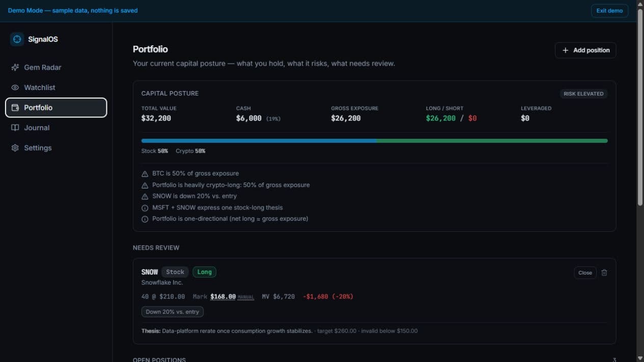This screenshot has height=362, width=644.
Task: Click the MANUAL mark label
Action: click(246, 297)
